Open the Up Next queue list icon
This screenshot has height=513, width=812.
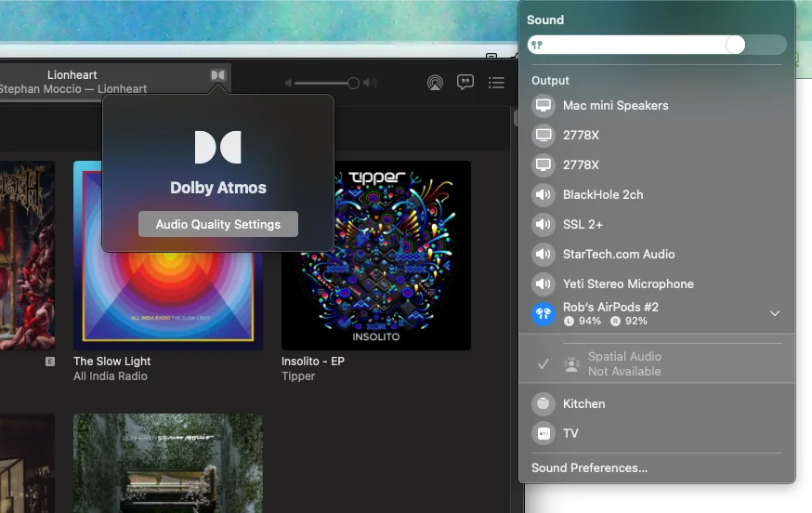(x=496, y=83)
